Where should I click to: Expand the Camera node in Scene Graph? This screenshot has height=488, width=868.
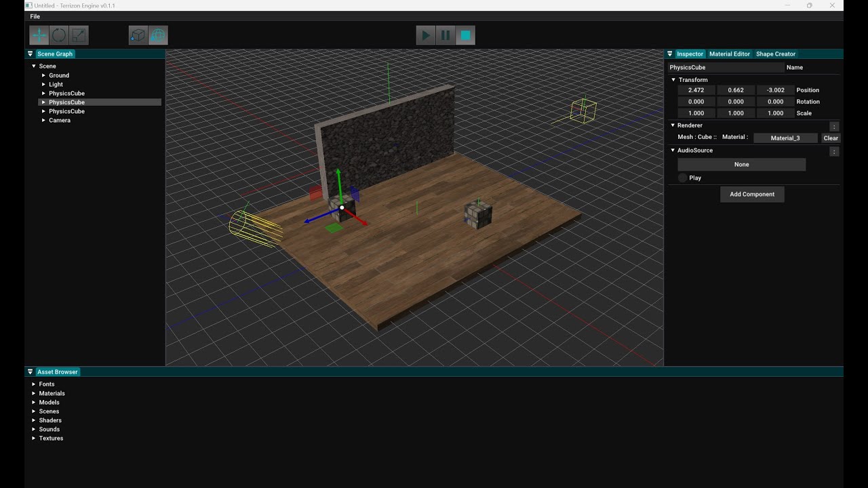click(x=43, y=120)
